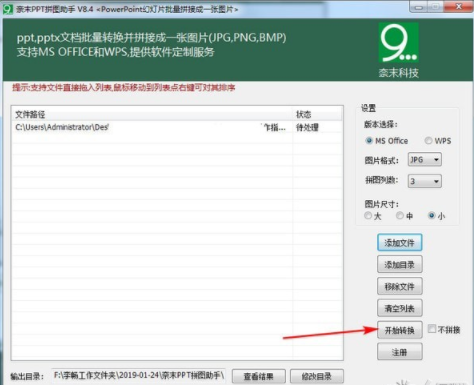
Task: Select the file row C:\Users\Administrator
Action: tap(177, 127)
